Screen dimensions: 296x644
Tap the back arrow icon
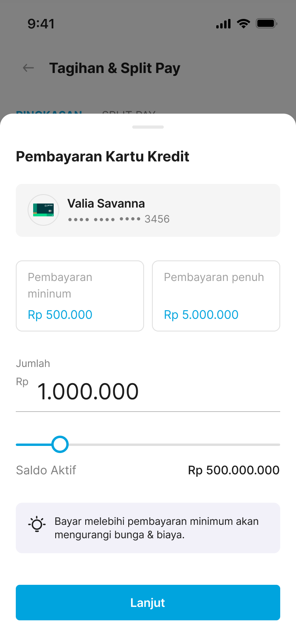(28, 68)
